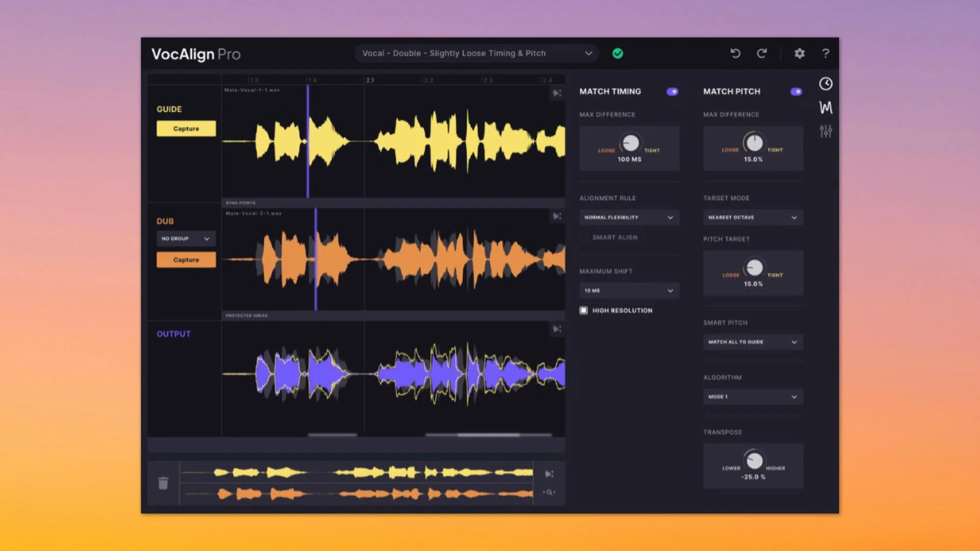
Task: Select the clock timing panel icon
Action: [x=825, y=84]
